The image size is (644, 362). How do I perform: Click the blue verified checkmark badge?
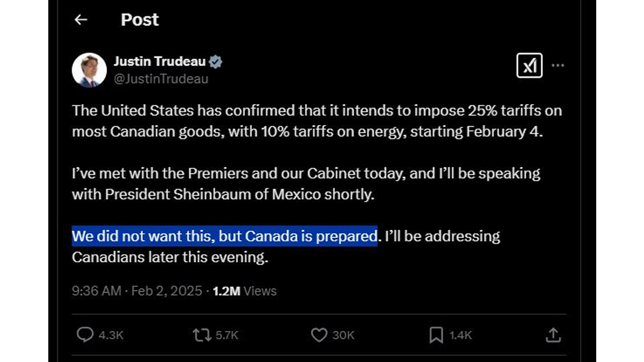click(216, 62)
